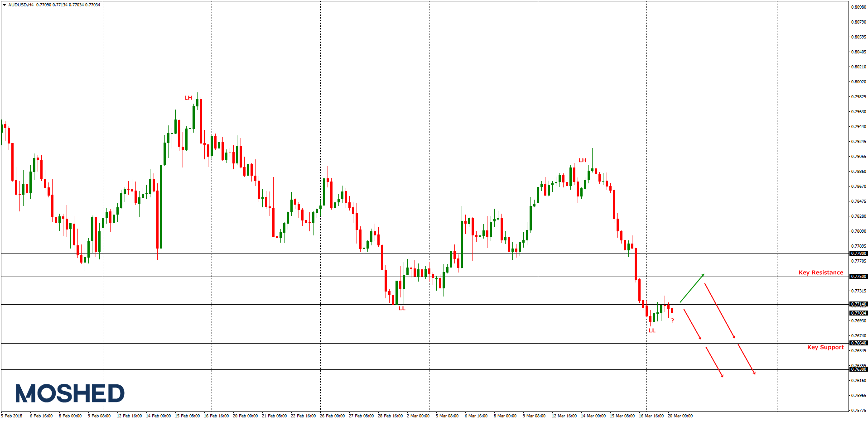Click the 0.77800 horizontal level tag
The image size is (868, 421).
pos(858,254)
